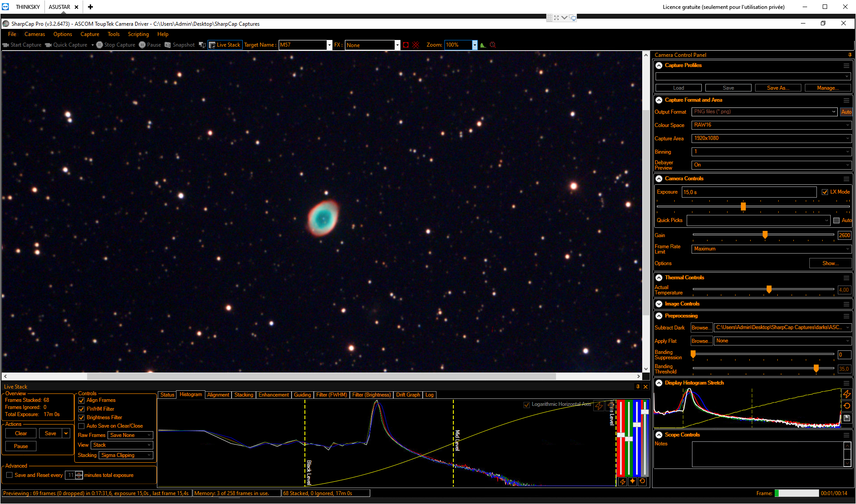Image resolution: width=856 pixels, height=504 pixels.
Task: Click the Exposure slider handle
Action: click(743, 206)
